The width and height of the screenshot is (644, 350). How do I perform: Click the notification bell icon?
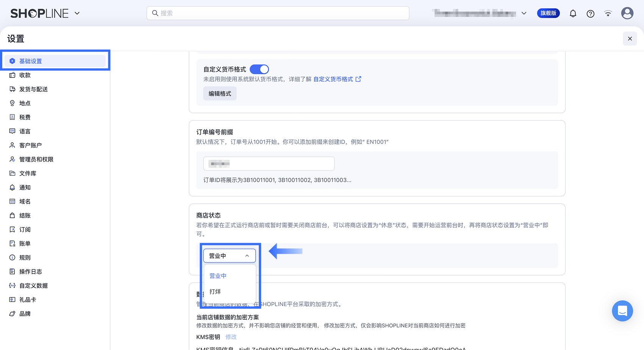point(573,14)
